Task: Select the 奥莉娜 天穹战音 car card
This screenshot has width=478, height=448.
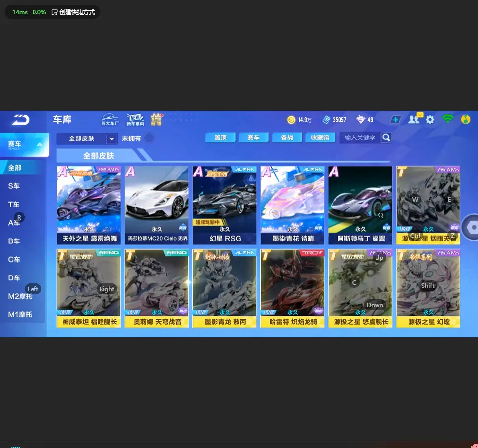Action: tap(157, 288)
